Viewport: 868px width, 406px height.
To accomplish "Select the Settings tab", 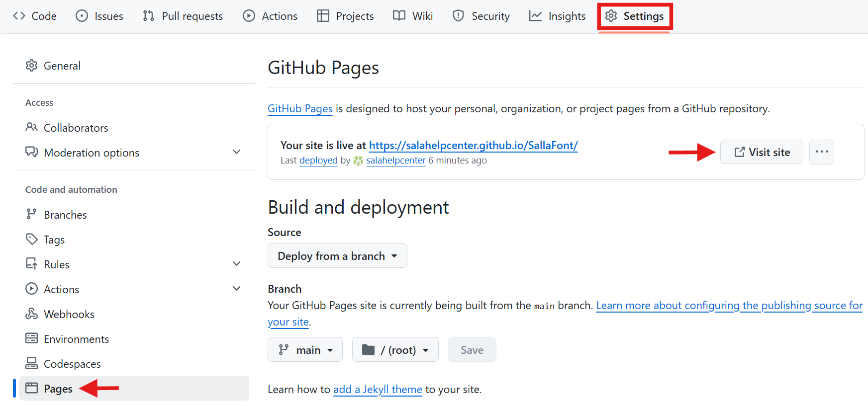I will tap(635, 16).
